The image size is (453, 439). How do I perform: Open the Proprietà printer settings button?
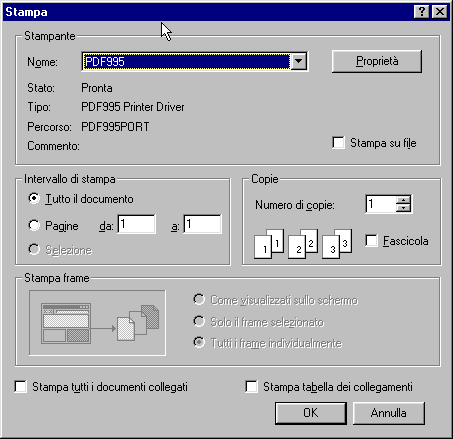pyautogui.click(x=377, y=61)
